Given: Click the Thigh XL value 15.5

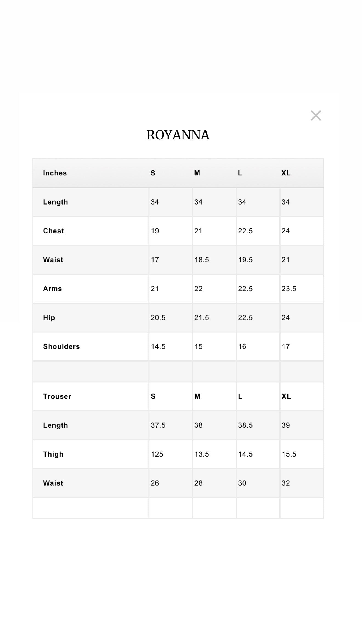Looking at the screenshot, I should pos(289,454).
